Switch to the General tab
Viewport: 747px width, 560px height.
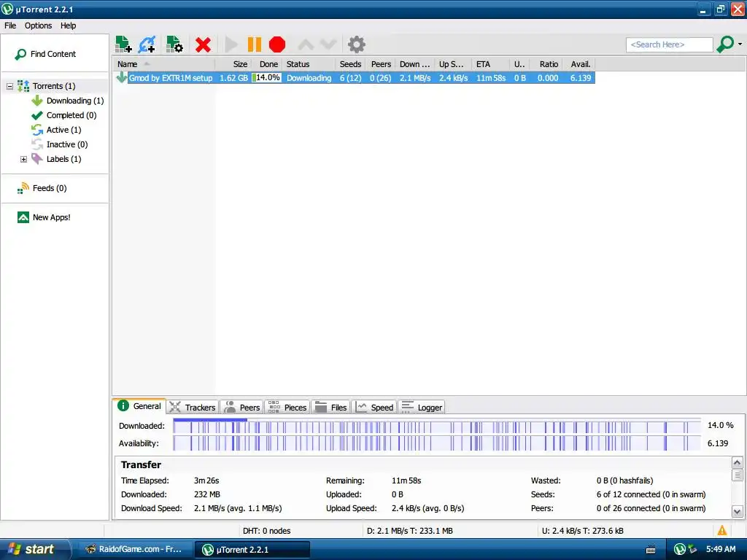139,406
